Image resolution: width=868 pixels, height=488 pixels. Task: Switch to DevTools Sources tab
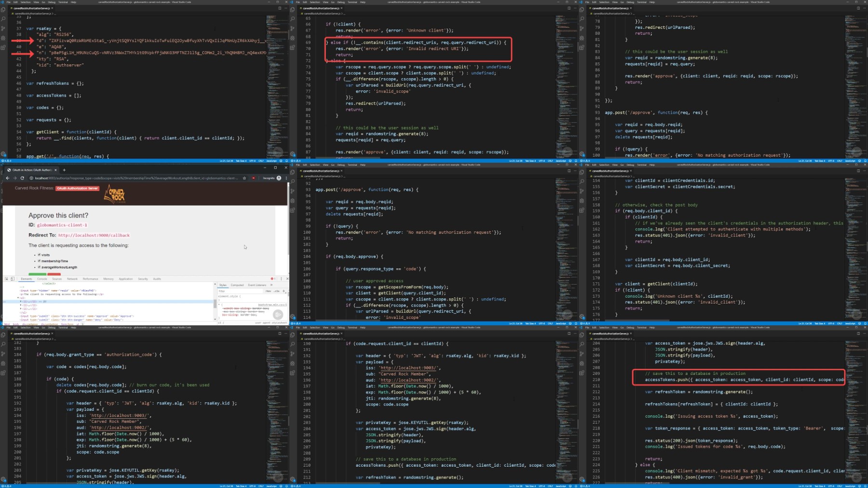57,279
